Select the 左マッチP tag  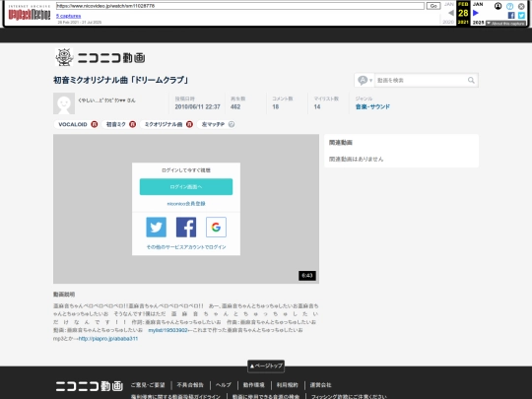213,124
